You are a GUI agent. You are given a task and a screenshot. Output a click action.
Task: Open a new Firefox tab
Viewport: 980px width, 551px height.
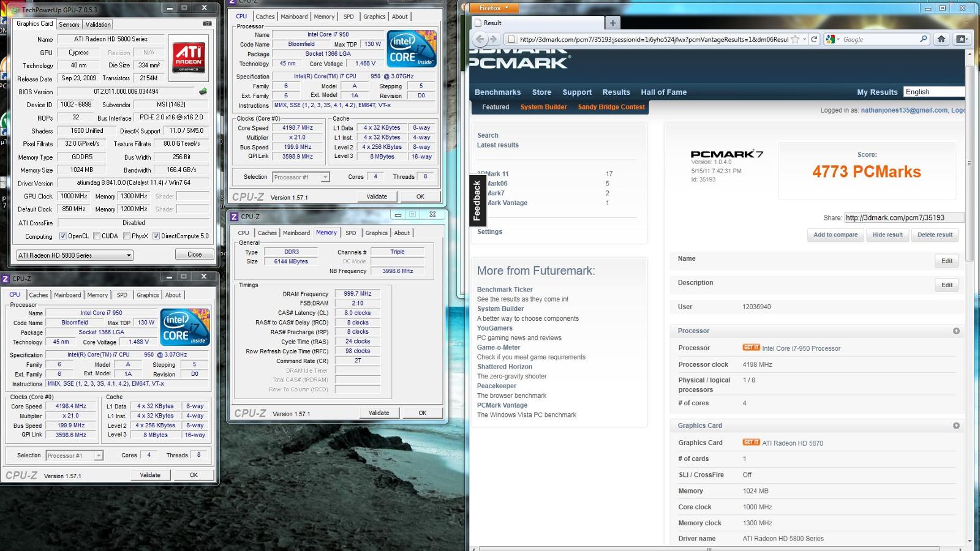click(x=612, y=23)
